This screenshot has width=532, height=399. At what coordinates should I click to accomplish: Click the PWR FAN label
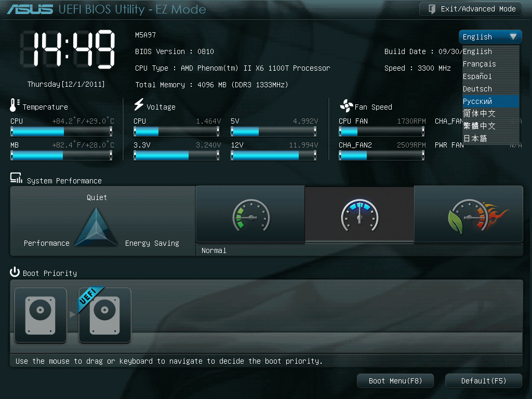[449, 145]
